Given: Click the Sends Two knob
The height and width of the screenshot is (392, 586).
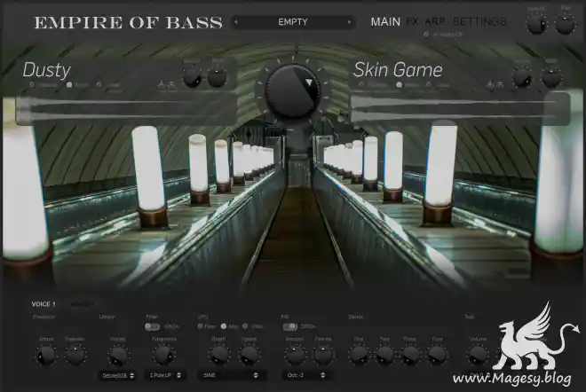Looking at the screenshot, I should (x=384, y=355).
